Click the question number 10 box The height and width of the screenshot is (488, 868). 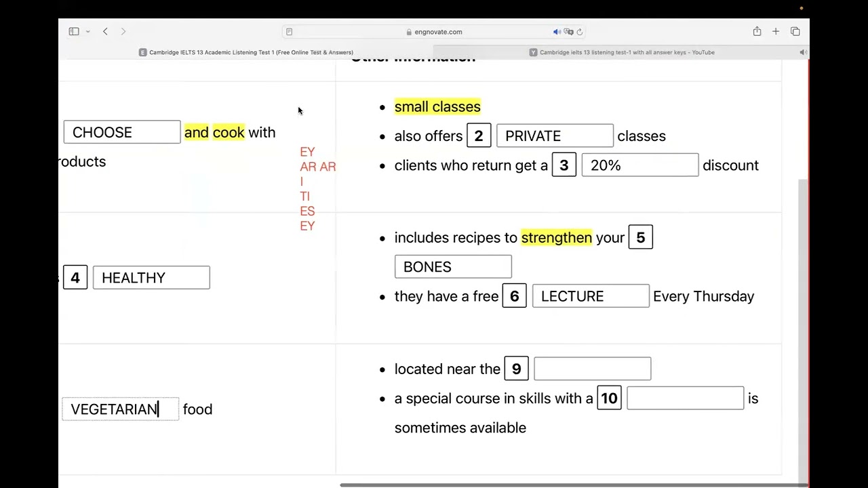tap(610, 398)
